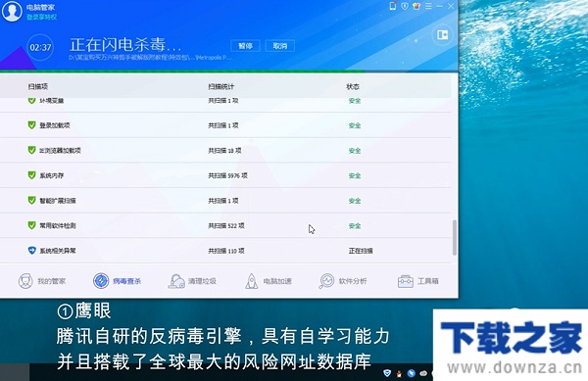Click the green shield icon beside 登录加载项
Viewport: 588px width, 381px height.
[32, 125]
